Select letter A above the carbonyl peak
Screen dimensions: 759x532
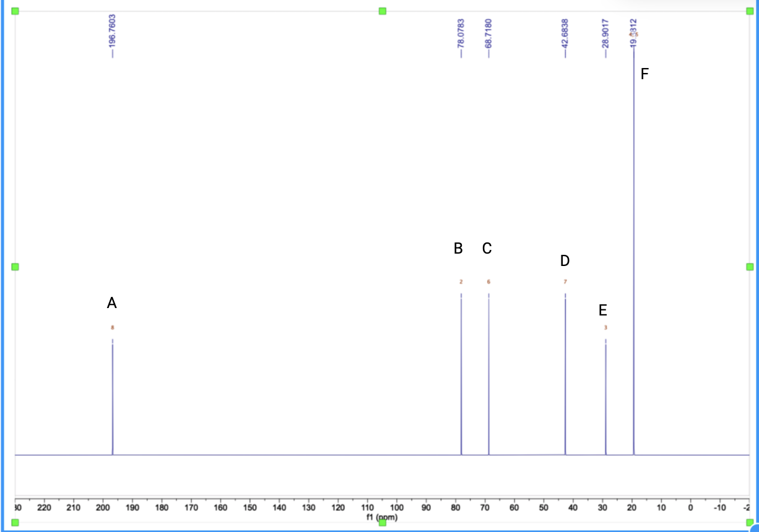click(112, 303)
